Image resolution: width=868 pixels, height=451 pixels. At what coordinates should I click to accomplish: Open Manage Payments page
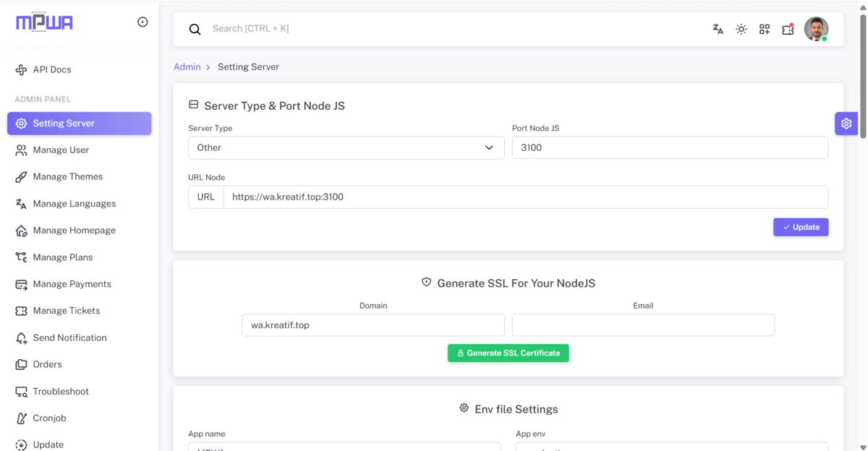[80, 284]
